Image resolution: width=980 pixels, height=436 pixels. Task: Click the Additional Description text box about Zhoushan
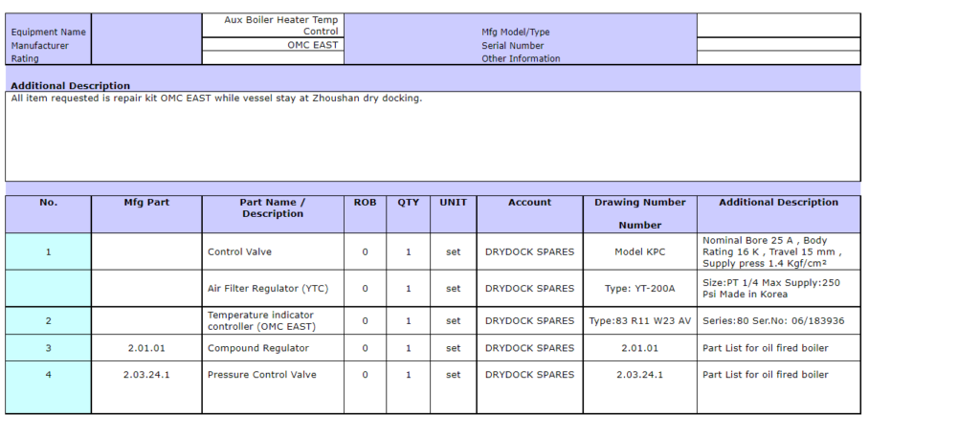pos(433,136)
